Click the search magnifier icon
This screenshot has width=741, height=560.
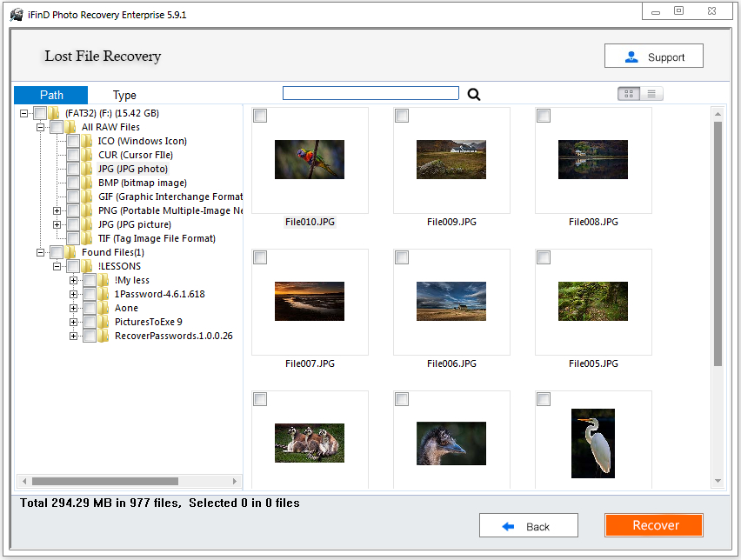(x=473, y=94)
